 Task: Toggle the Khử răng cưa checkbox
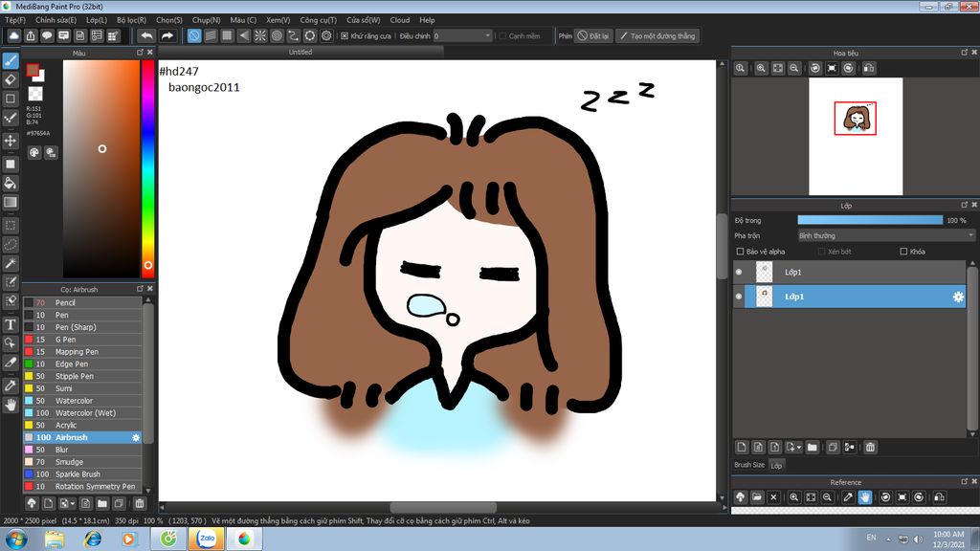[345, 36]
